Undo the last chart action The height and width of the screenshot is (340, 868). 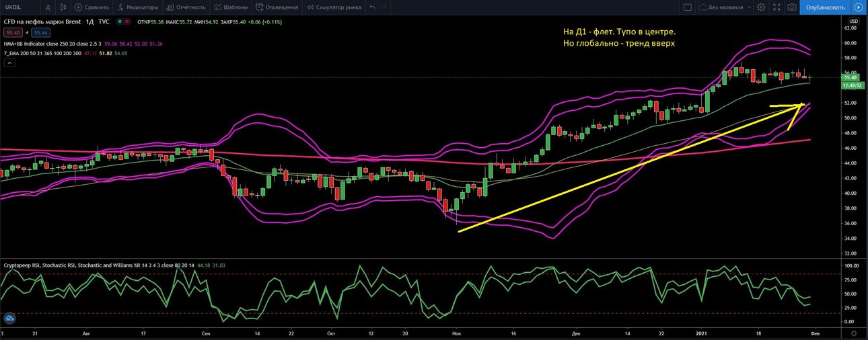[372, 7]
